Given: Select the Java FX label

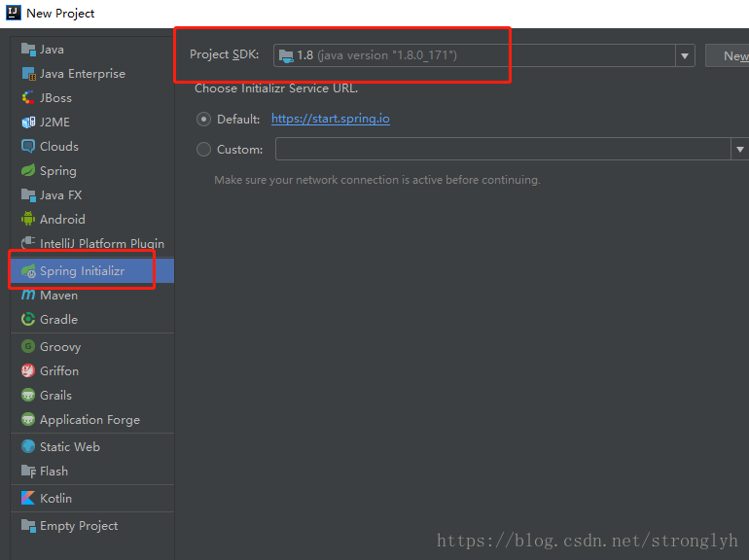Looking at the screenshot, I should 61,194.
